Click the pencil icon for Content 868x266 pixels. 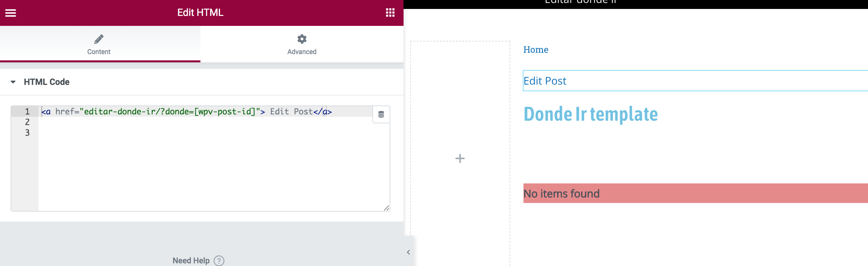click(99, 39)
